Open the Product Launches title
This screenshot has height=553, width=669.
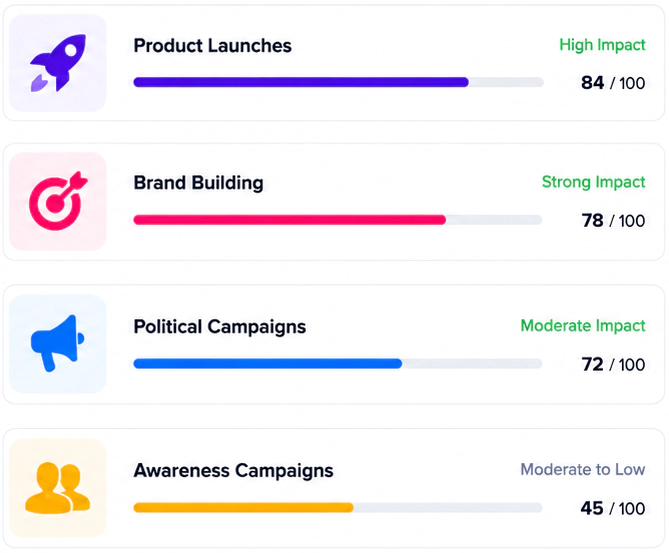tap(212, 46)
